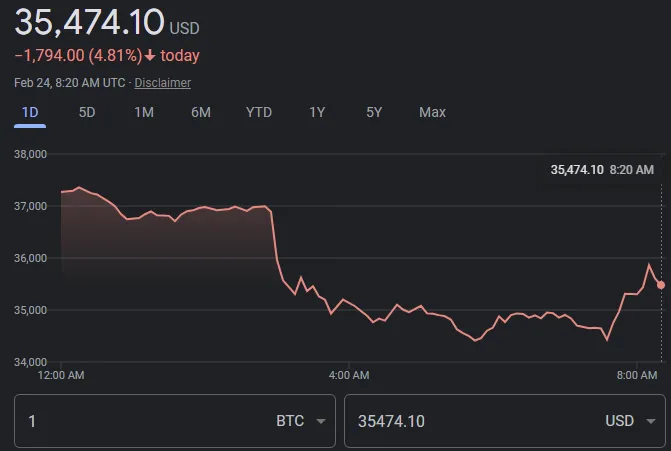Viewport: 671px width, 451px height.
Task: Open the Disclaimer link
Action: 163,83
